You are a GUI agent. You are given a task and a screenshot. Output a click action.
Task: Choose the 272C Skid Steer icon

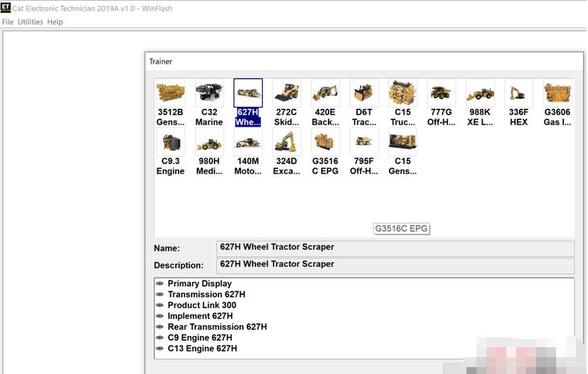click(x=286, y=93)
